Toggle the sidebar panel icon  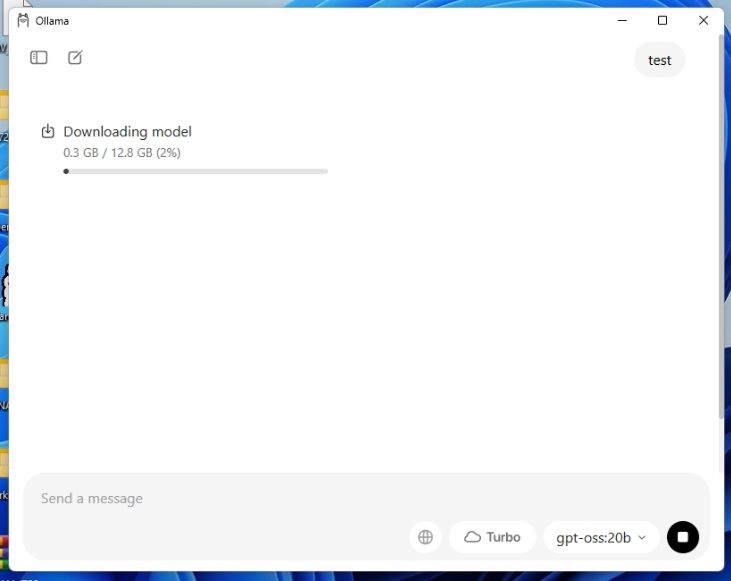point(39,57)
